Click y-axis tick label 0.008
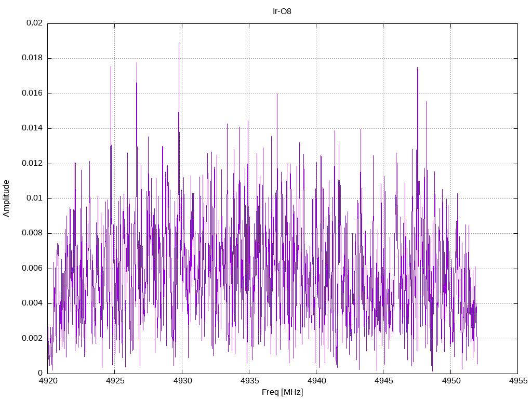 tap(32, 233)
